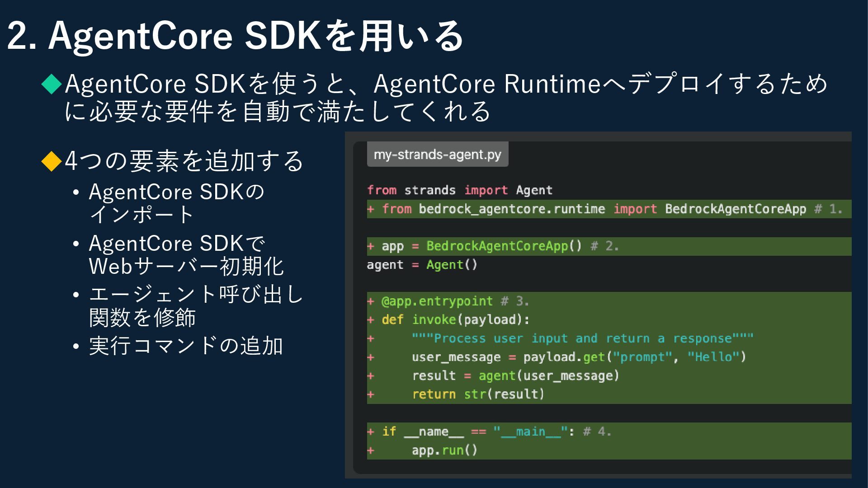The height and width of the screenshot is (488, 868).
Task: Click the plus marker beside def invoke
Action: 371,320
